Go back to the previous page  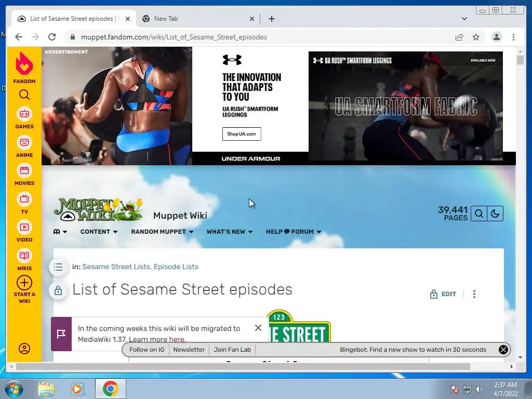coord(19,37)
